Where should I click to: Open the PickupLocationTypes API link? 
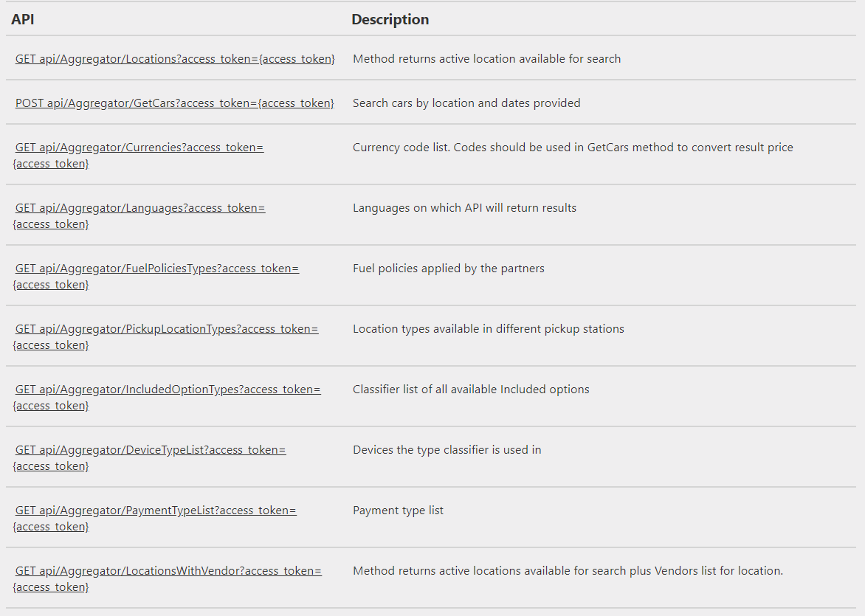[167, 329]
